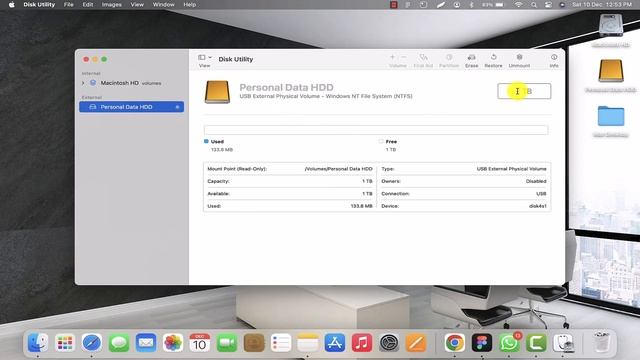Switch to Disk Utility in the Dock
Viewport: 640px width, 360px height.
point(563,342)
